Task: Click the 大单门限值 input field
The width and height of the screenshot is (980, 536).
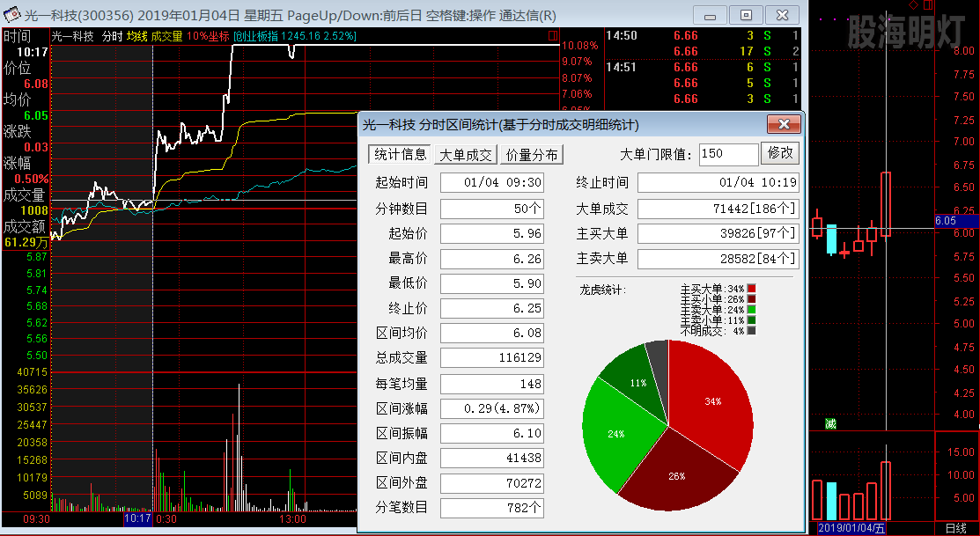Action: 729,154
